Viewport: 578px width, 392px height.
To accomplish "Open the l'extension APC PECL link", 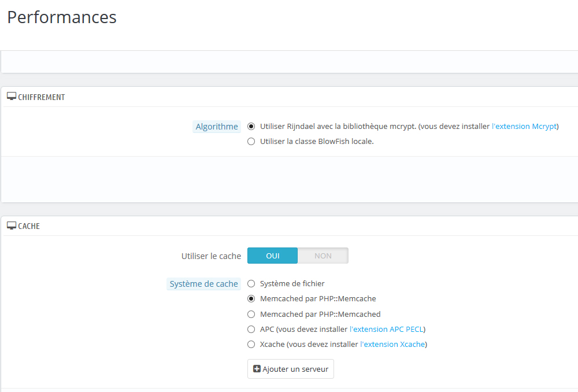I will [387, 330].
